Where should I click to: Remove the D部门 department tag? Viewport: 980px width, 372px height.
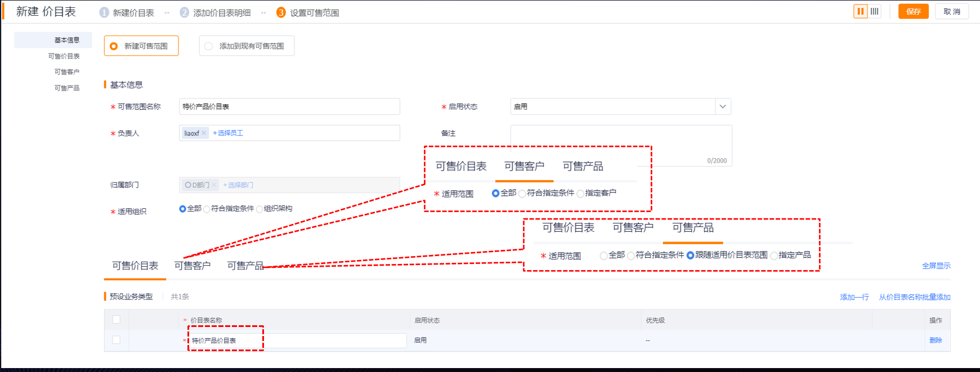click(214, 185)
